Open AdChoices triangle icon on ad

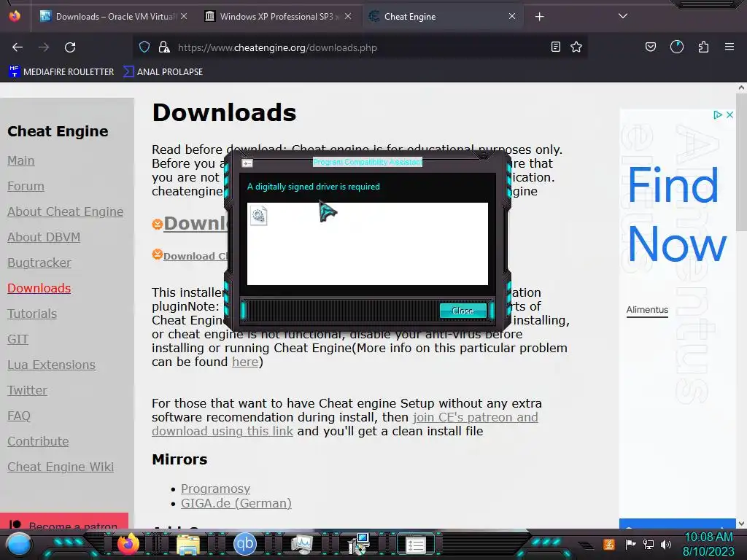point(718,114)
